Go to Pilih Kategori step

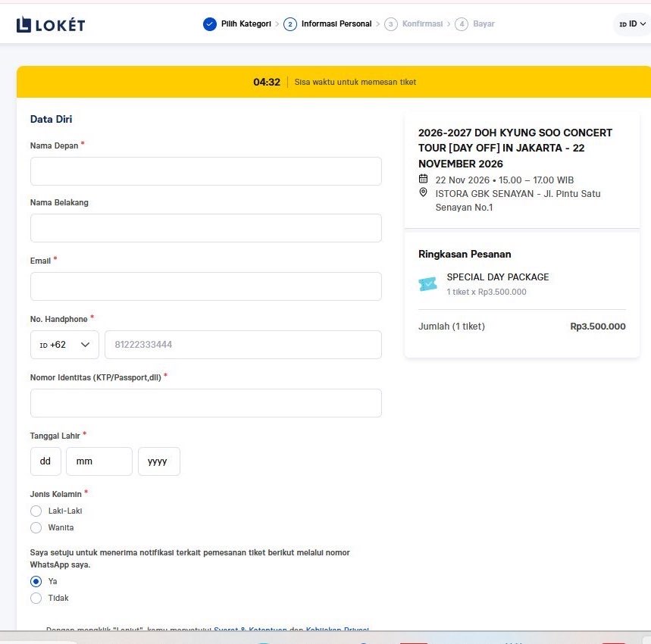246,24
